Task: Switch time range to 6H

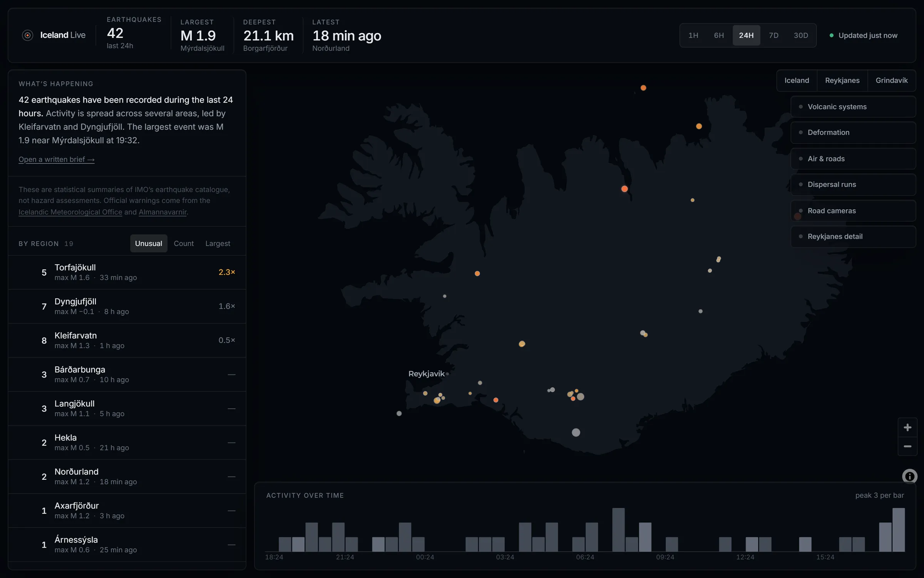Action: pos(719,35)
